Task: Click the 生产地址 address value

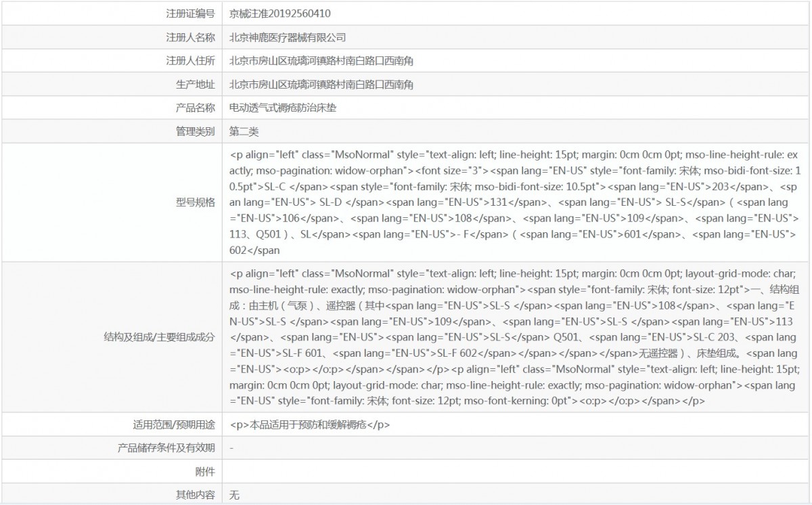Action: 321,84
